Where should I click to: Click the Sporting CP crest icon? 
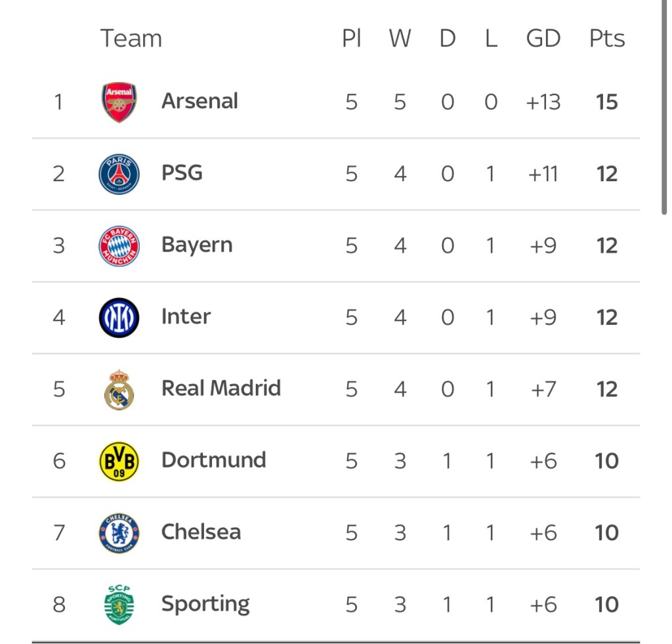pyautogui.click(x=119, y=604)
